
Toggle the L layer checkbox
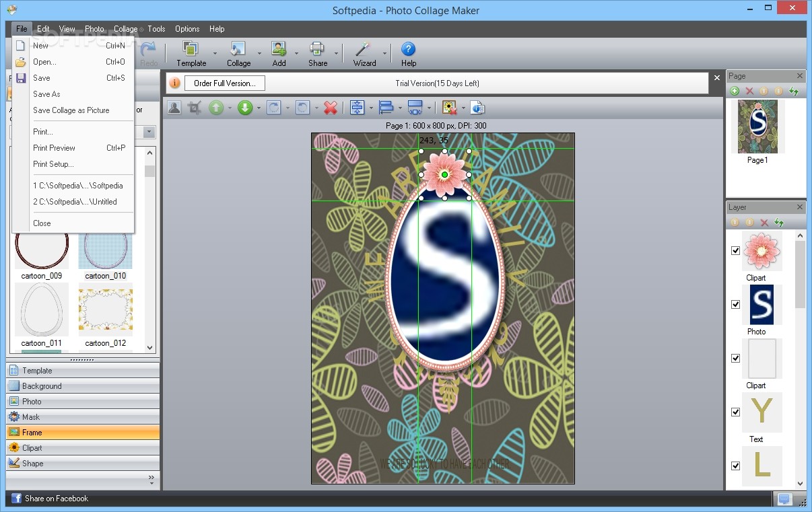click(x=735, y=466)
